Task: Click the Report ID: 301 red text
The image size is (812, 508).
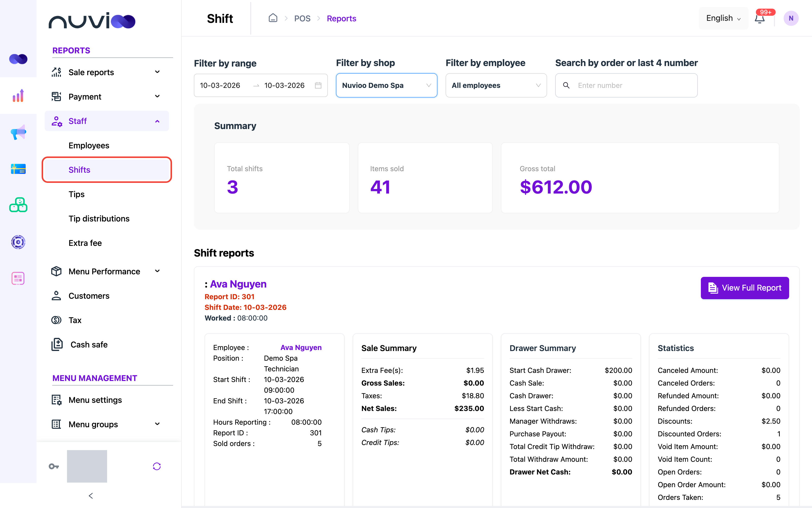Action: [x=229, y=297]
